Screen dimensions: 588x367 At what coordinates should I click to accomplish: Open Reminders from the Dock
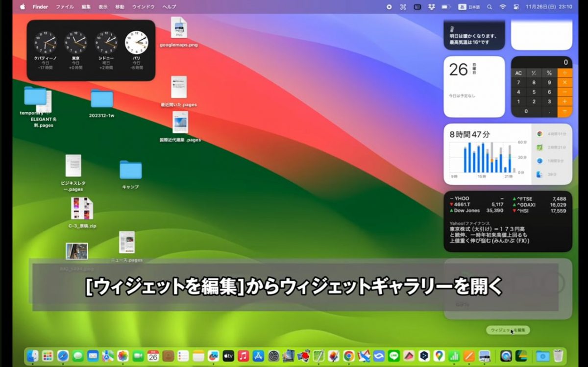(x=183, y=356)
